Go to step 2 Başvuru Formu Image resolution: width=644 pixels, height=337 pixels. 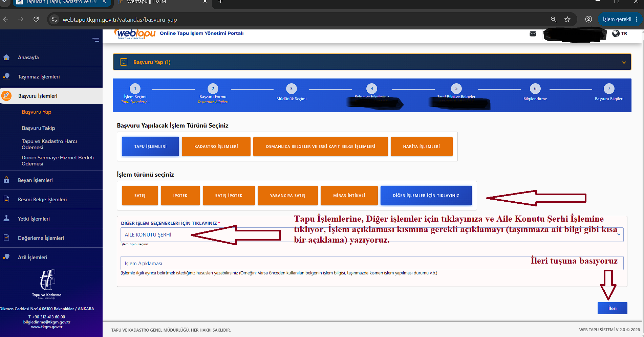213,89
